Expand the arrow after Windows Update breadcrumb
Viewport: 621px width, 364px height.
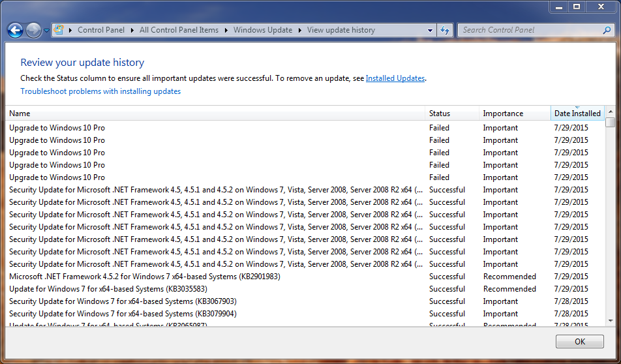click(300, 30)
